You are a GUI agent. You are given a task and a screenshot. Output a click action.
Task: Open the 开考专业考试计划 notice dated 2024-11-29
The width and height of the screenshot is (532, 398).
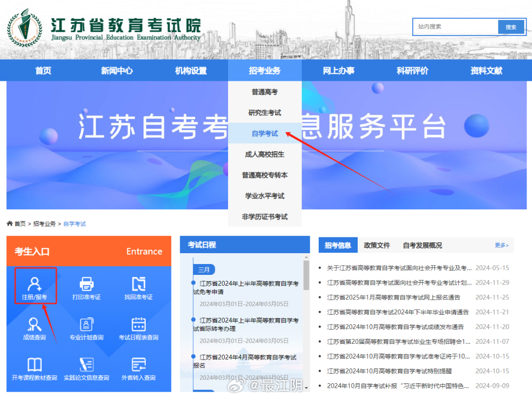(x=399, y=283)
